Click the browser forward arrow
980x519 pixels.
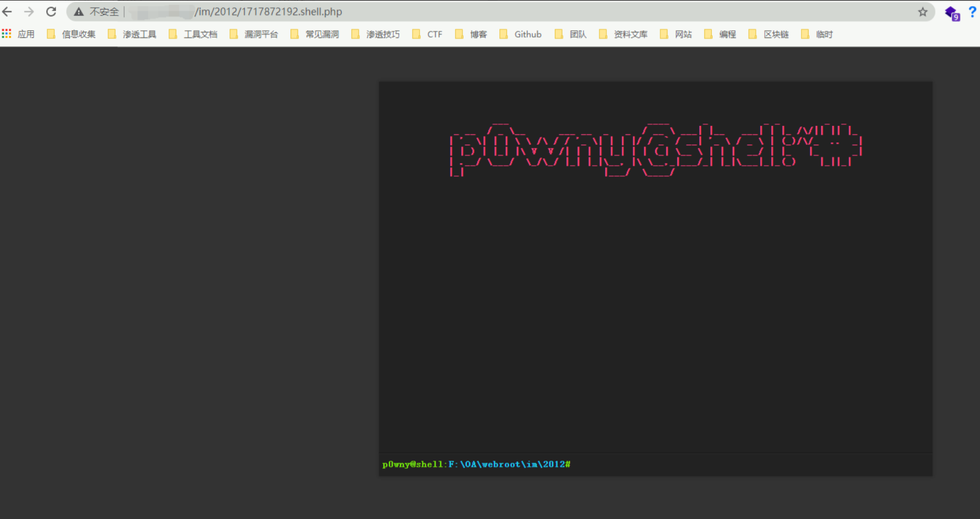29,12
